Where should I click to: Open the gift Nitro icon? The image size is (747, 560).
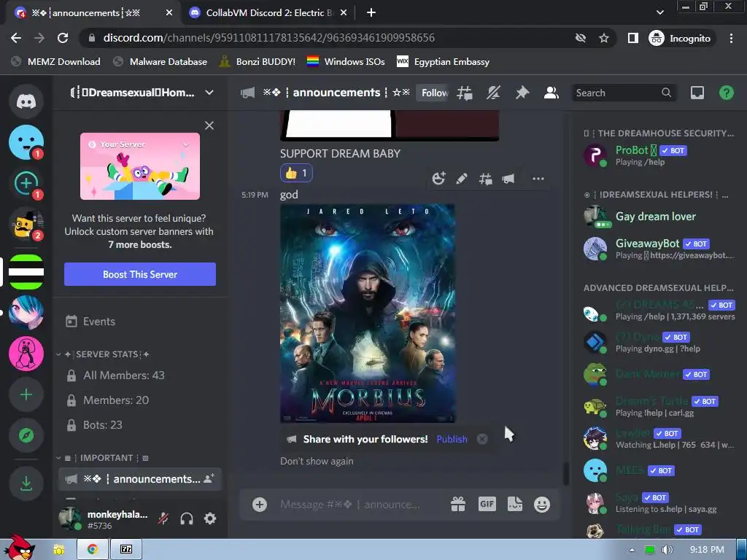(x=458, y=505)
